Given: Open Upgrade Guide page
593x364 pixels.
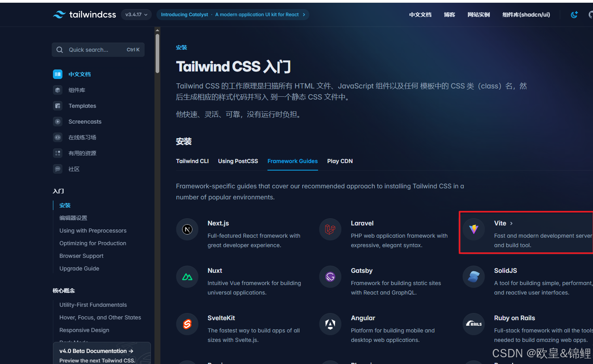Looking at the screenshot, I should (x=79, y=268).
